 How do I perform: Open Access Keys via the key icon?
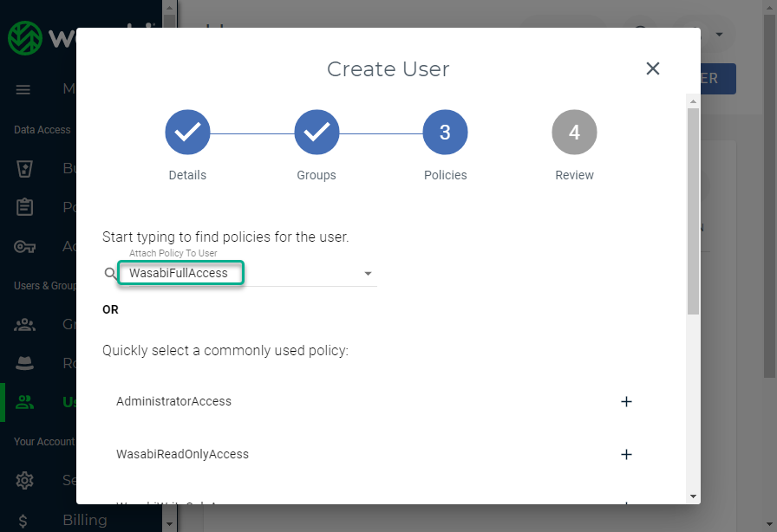tap(24, 246)
